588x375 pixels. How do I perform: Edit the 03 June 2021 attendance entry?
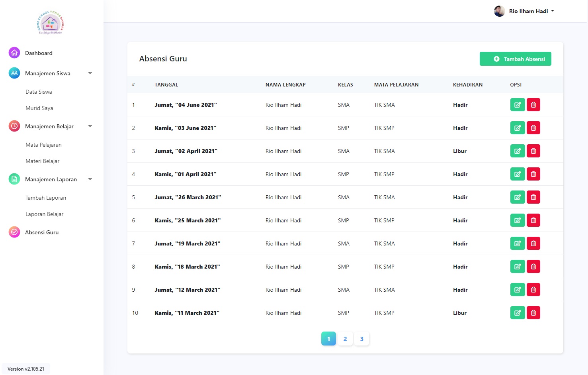[x=518, y=128]
